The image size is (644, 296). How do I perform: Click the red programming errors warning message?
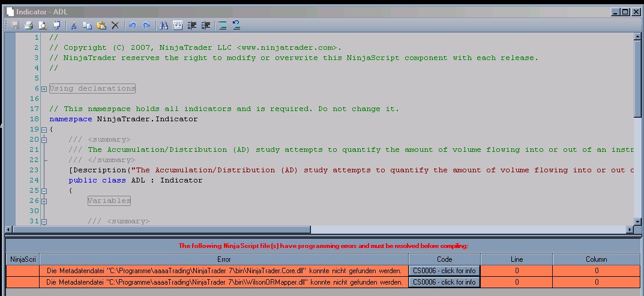coord(324,246)
